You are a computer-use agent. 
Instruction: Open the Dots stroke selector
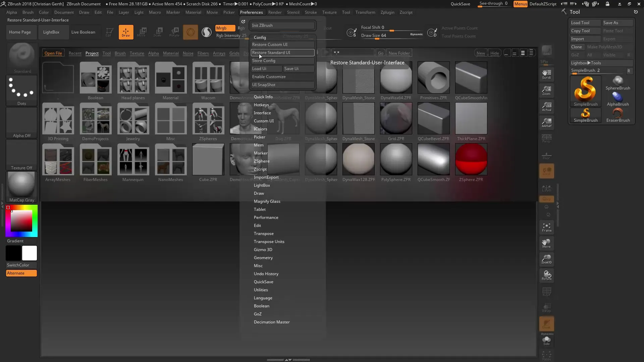point(22,90)
